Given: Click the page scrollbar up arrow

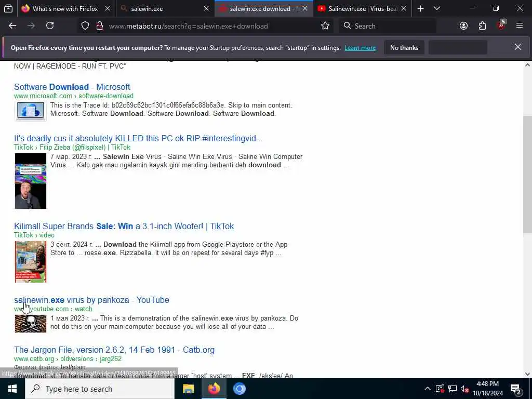Looking at the screenshot, I should pos(528,65).
